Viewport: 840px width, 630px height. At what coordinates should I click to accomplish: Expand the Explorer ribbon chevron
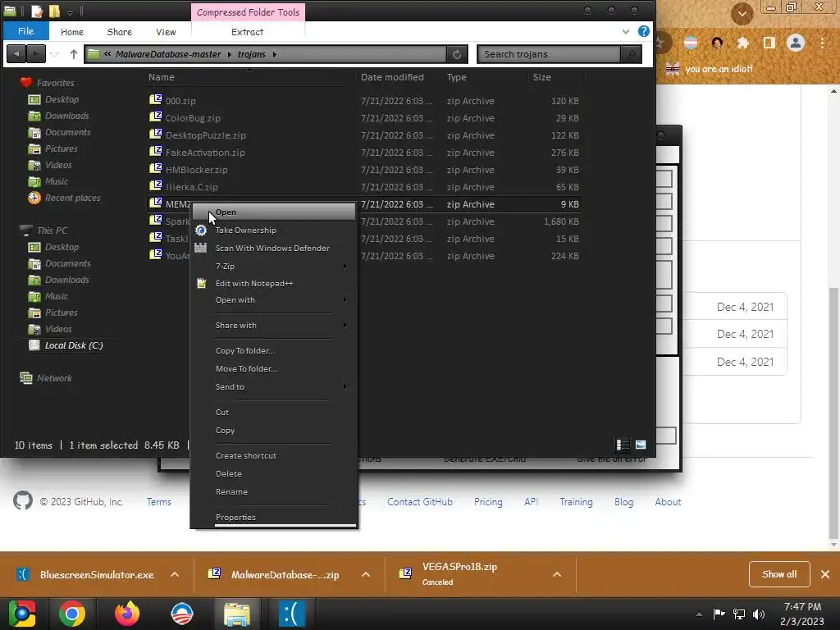[626, 32]
